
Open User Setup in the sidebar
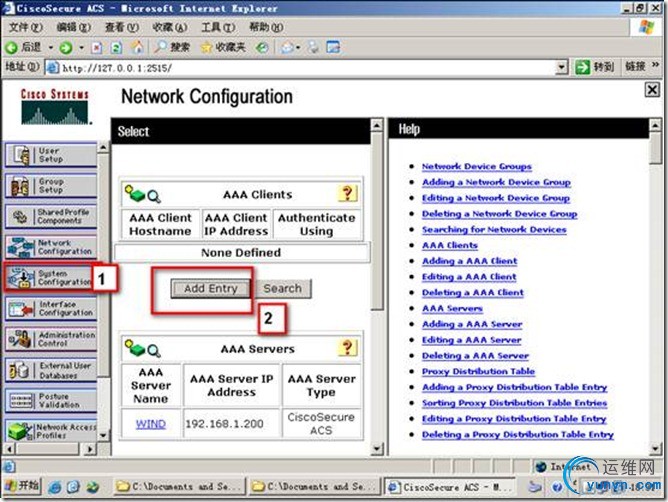click(51, 155)
